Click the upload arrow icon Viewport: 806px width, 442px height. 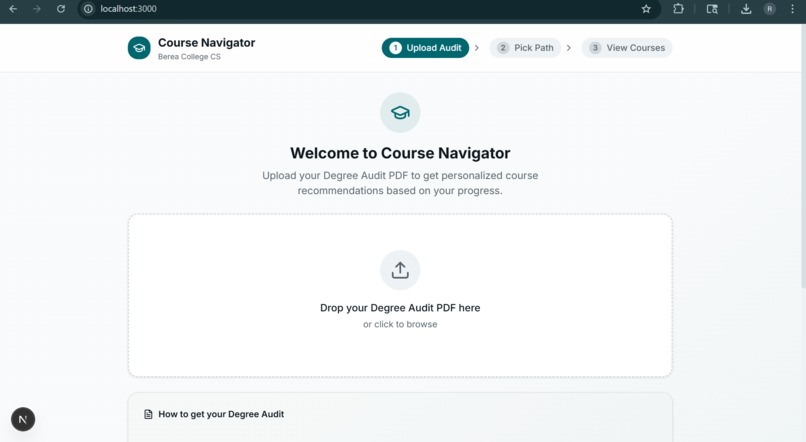400,270
